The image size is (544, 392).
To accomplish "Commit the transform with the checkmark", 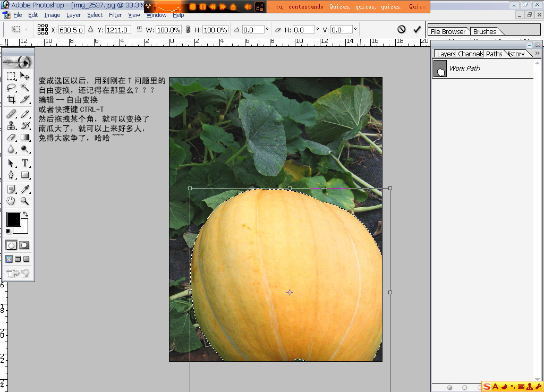I will pos(417,30).
